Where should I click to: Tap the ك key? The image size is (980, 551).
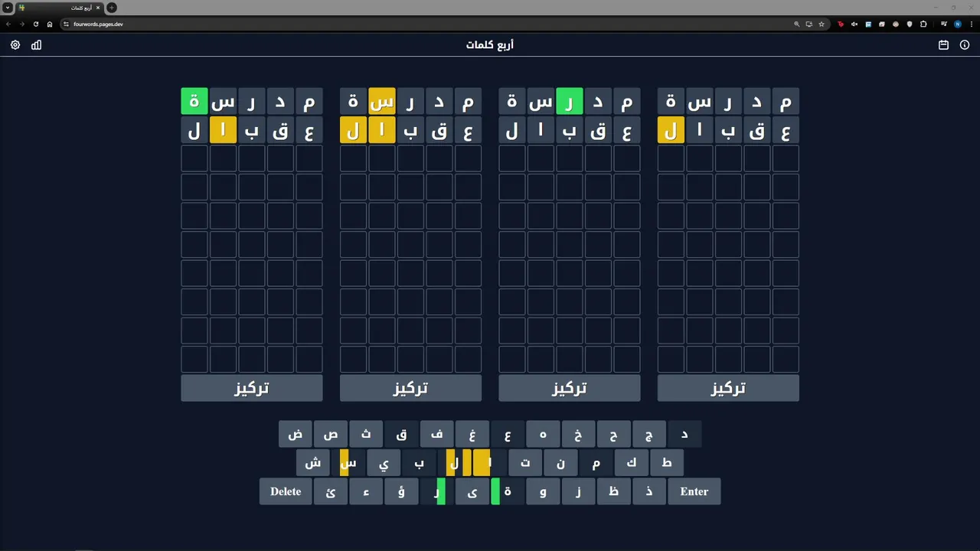pos(631,462)
